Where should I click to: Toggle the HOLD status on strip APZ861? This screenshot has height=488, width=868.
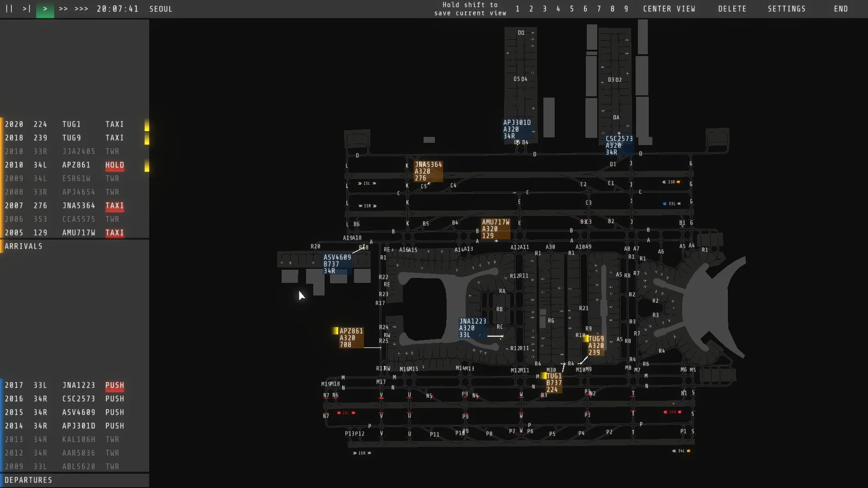(114, 165)
